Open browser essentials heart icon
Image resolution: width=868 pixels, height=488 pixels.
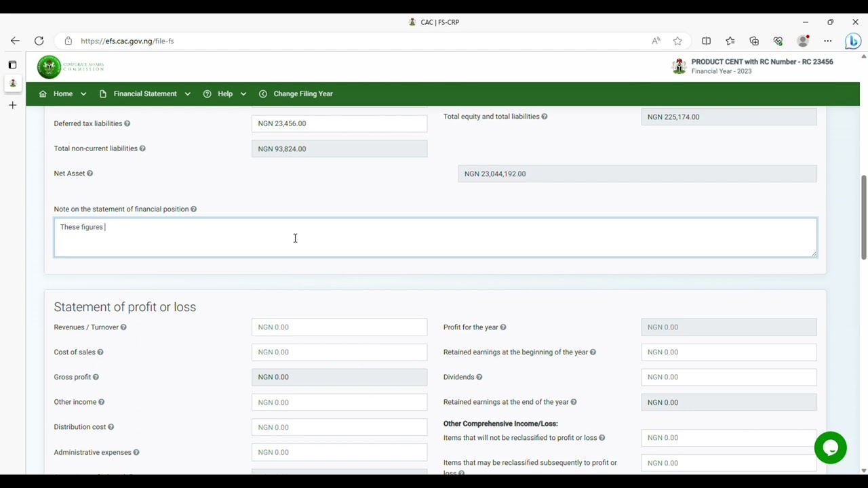778,41
